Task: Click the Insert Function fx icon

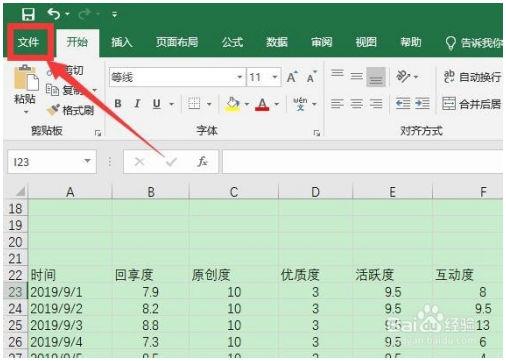Action: 202,162
